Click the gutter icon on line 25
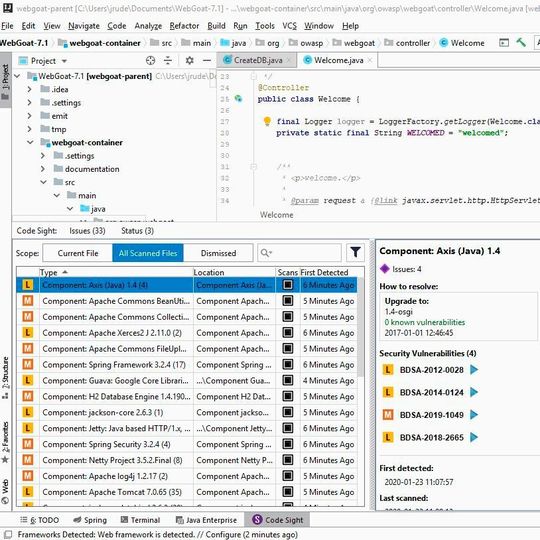Image resolution: width=540 pixels, height=540 pixels. 238,99
